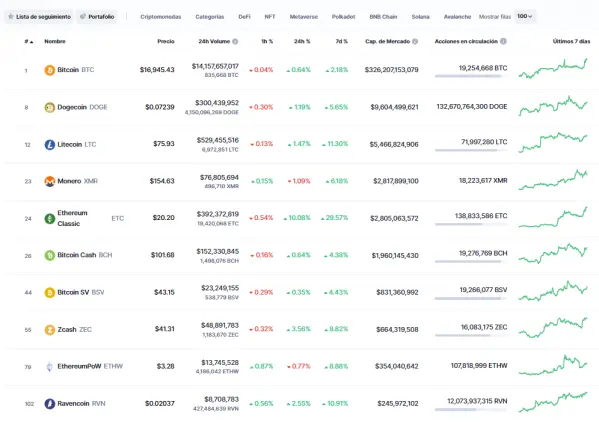
Task: Click Zcash volume $48,891,783
Action: (220, 325)
